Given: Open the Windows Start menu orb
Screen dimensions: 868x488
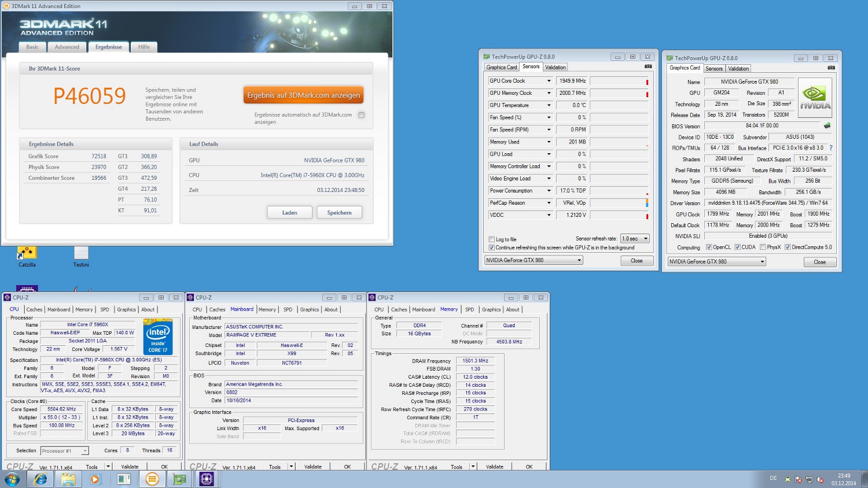Looking at the screenshot, I should pyautogui.click(x=12, y=479).
